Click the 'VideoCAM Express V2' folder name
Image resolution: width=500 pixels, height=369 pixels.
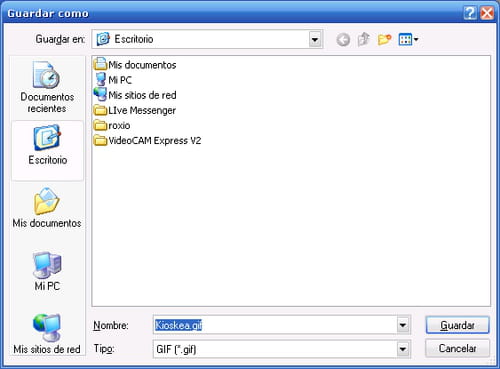pyautogui.click(x=155, y=141)
